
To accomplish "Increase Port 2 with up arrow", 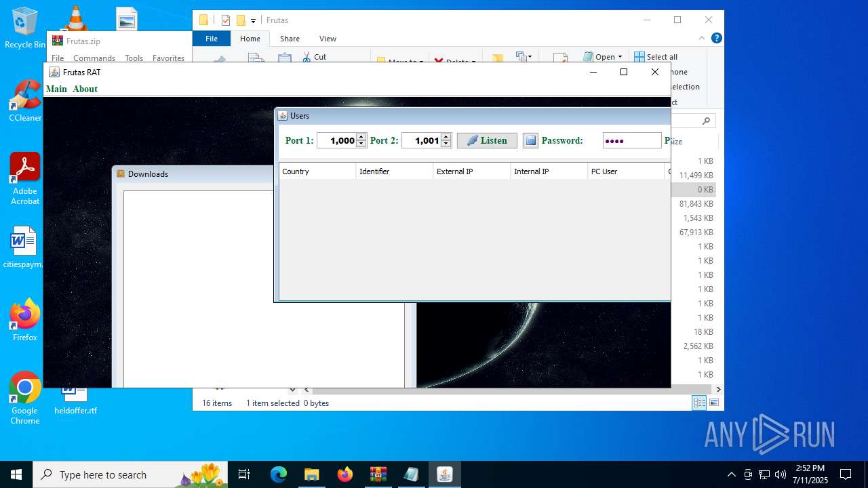I will 446,137.
